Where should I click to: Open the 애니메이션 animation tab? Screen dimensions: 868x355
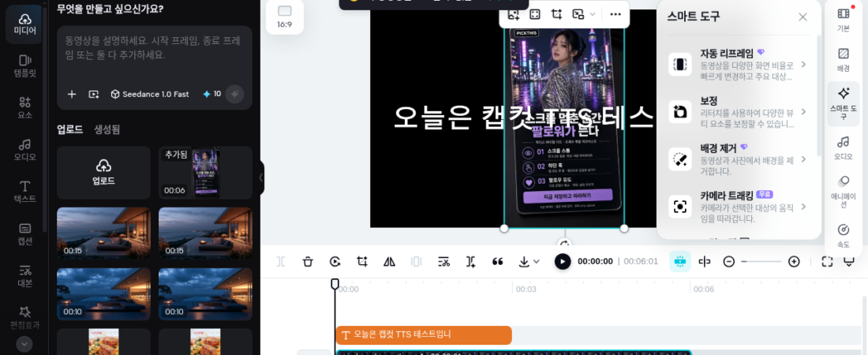(843, 191)
